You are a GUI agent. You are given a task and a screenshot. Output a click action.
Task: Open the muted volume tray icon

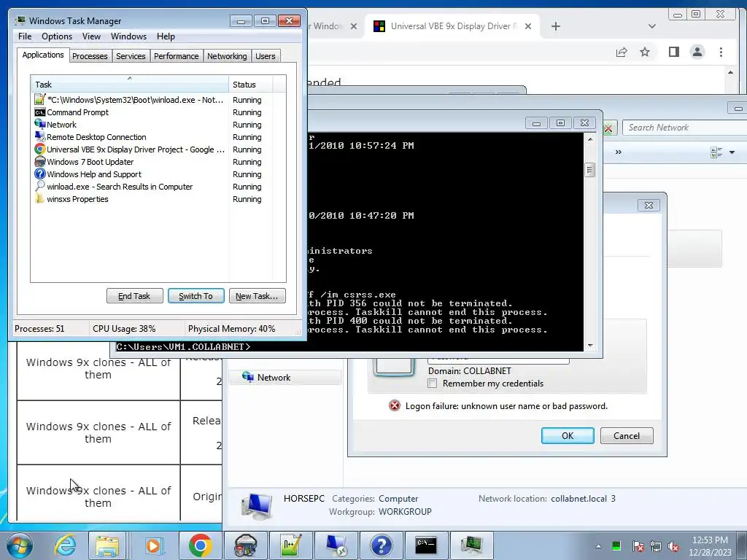(673, 546)
